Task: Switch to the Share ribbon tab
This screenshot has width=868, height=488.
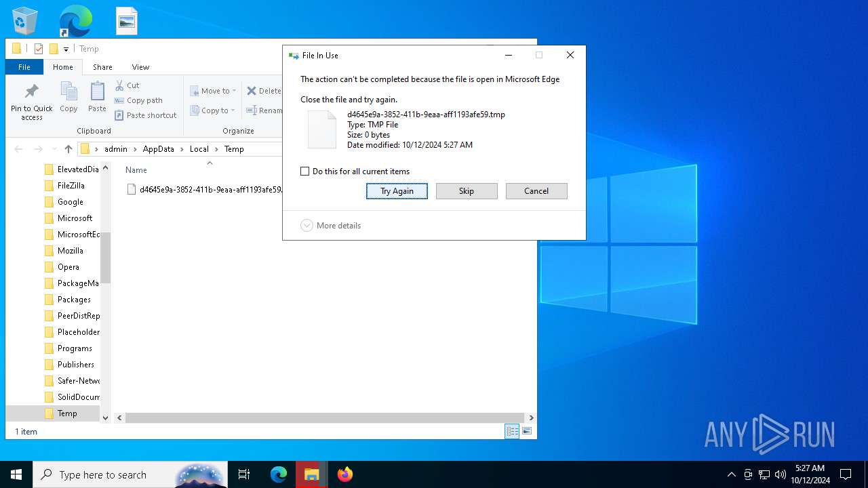Action: pos(102,67)
